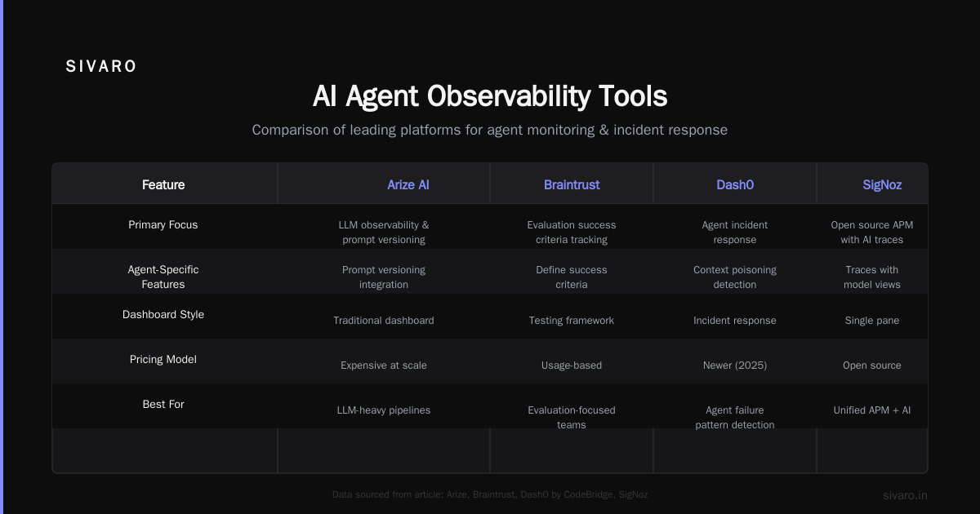
Task: Click the SigNoz column header
Action: coord(882,185)
